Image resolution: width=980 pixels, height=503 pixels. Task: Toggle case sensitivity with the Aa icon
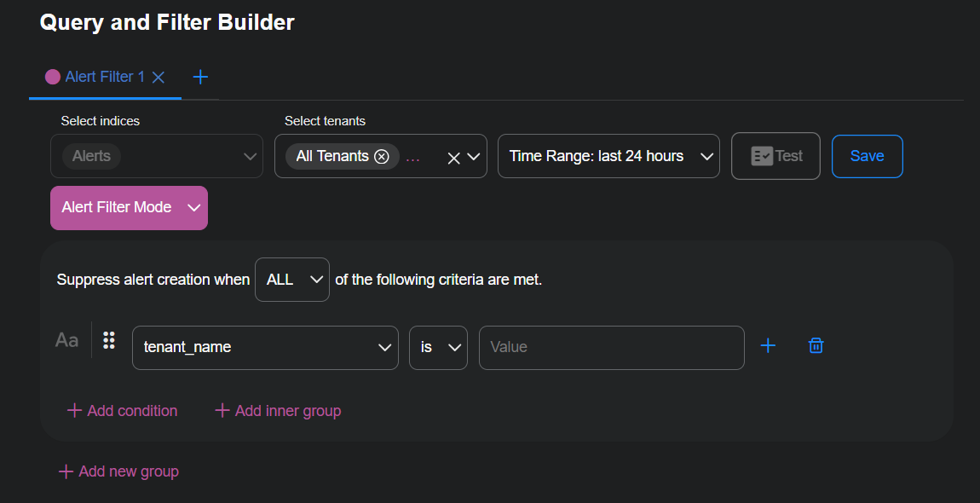pyautogui.click(x=66, y=339)
